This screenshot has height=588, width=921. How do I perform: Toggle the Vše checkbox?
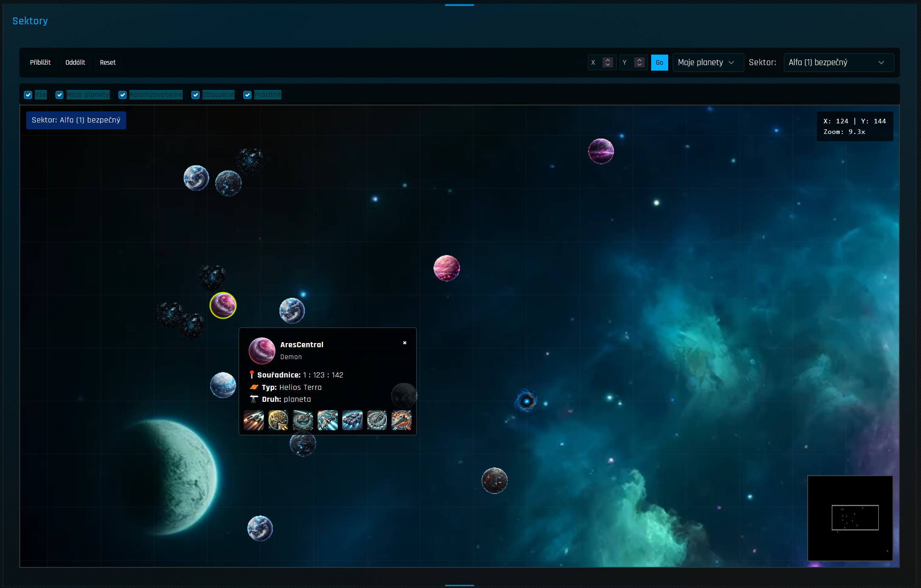(x=28, y=95)
